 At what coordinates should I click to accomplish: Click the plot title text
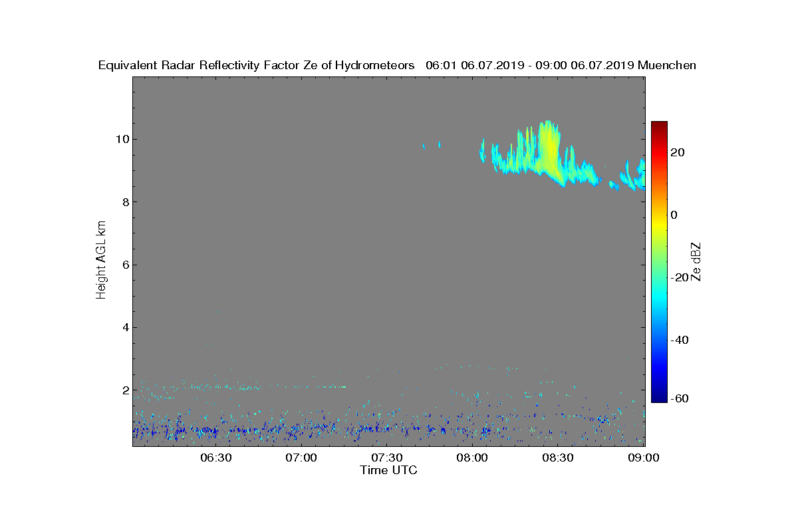397,65
